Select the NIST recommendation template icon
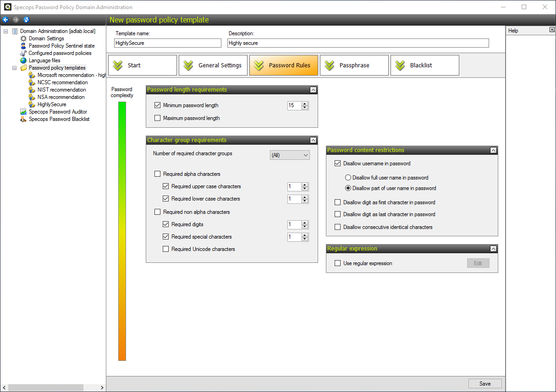556x392 pixels. tap(32, 90)
